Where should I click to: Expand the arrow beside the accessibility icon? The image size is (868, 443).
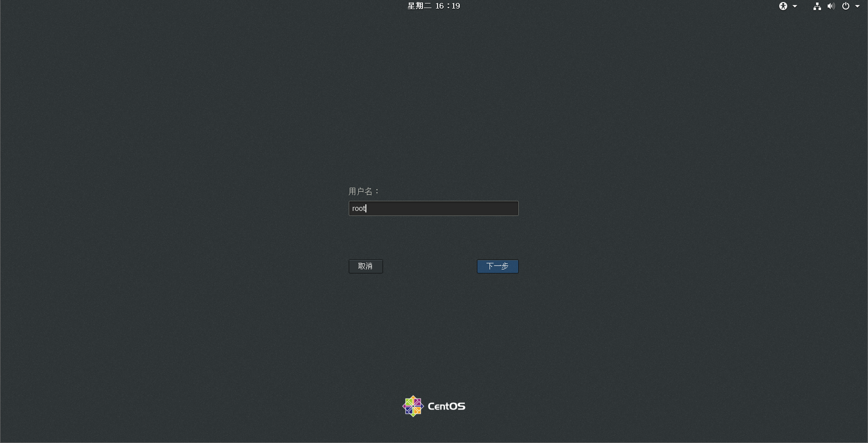click(x=795, y=6)
